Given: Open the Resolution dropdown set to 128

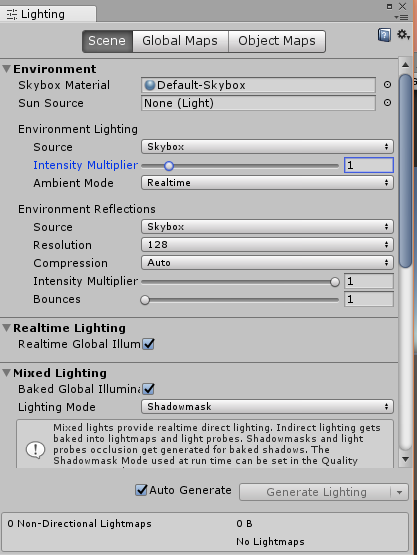Looking at the screenshot, I should 267,245.
